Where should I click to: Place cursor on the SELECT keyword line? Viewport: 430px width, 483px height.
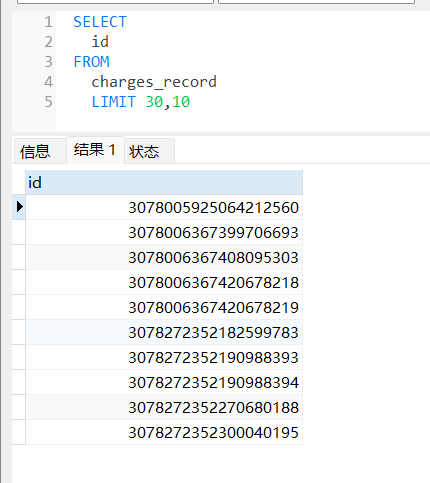point(100,22)
